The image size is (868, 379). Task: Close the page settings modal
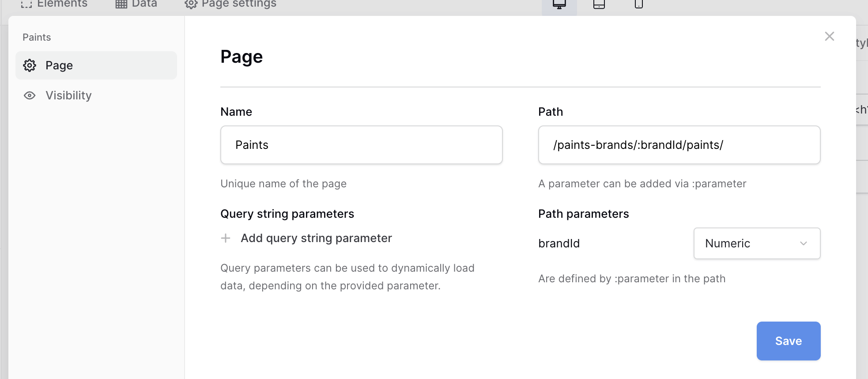pos(829,36)
